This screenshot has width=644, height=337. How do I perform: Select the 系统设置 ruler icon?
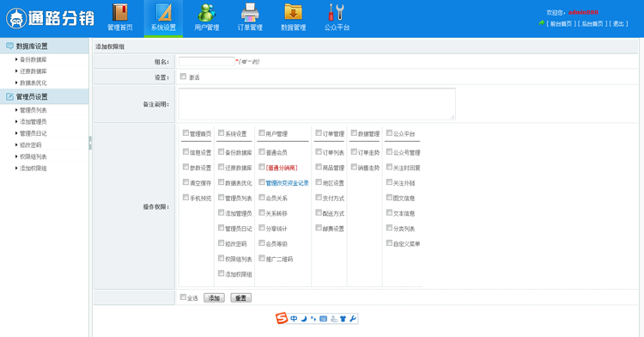(x=163, y=12)
